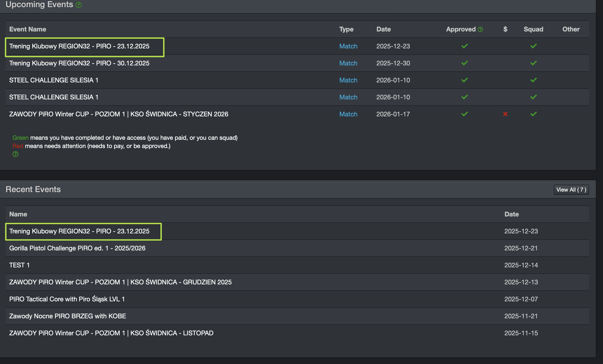Open ZAWODY PiRO Winter CUP STYCZEN 2026
The image size is (603, 364).
coord(118,114)
